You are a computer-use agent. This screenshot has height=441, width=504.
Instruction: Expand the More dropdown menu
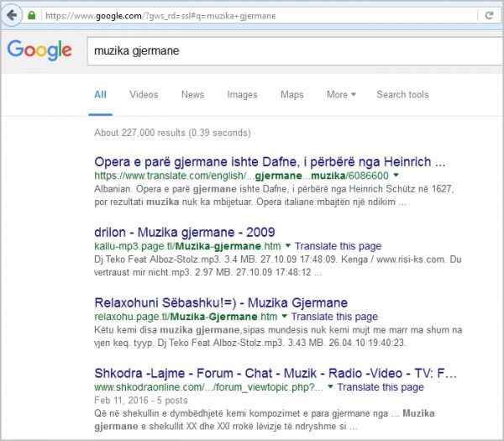point(341,94)
